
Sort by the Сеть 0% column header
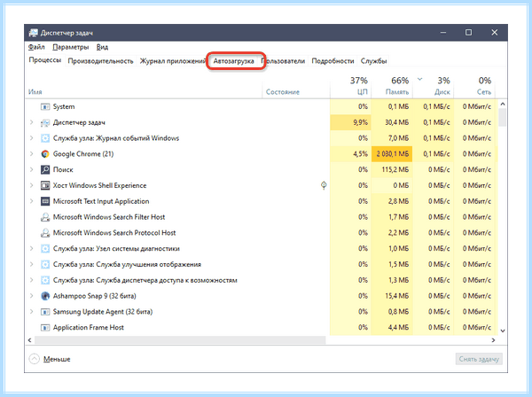474,86
